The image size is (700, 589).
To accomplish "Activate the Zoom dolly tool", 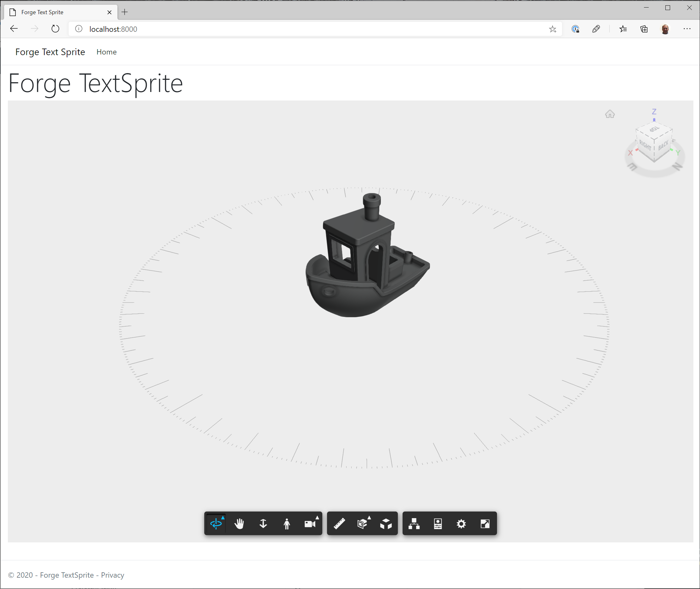I will (x=263, y=523).
